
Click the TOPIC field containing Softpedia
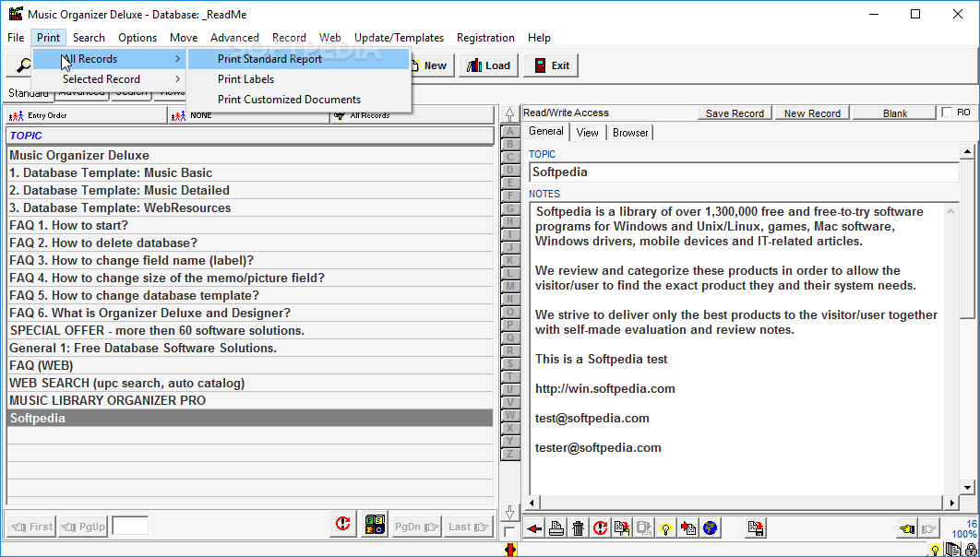744,172
